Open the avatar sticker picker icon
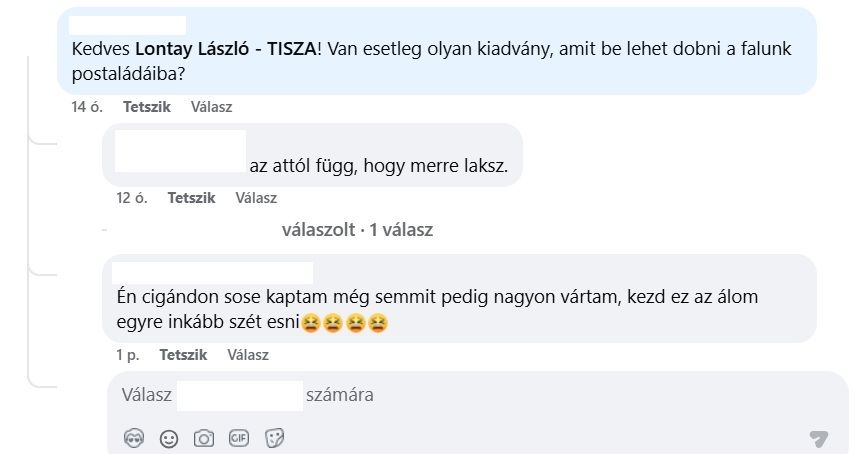The height and width of the screenshot is (454, 868). 135,438
